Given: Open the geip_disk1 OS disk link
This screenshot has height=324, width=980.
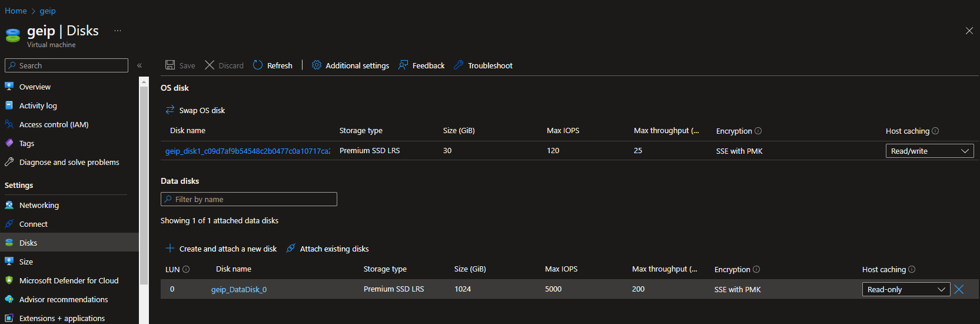Looking at the screenshot, I should 248,151.
